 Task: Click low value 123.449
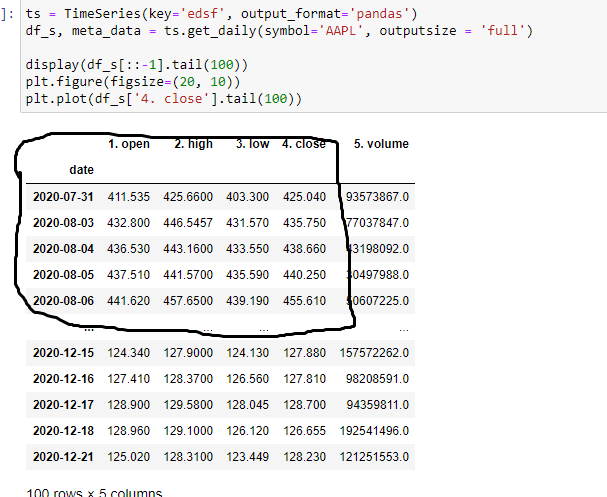pyautogui.click(x=247, y=457)
